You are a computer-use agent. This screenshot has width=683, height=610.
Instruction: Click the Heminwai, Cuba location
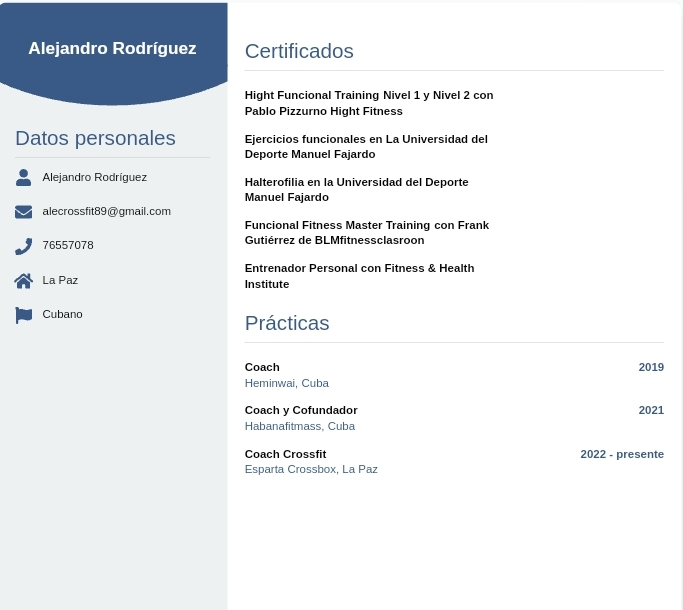coord(287,383)
